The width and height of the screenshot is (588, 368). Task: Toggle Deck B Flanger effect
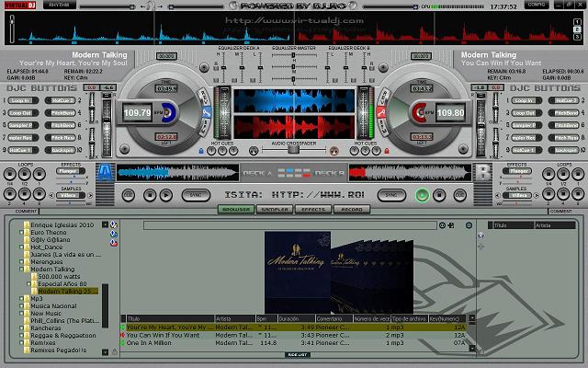tap(516, 171)
